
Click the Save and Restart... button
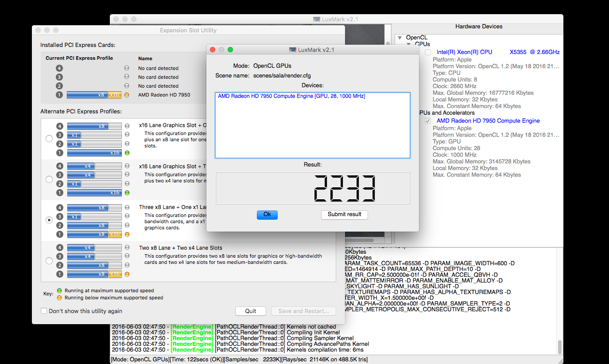[x=304, y=311]
